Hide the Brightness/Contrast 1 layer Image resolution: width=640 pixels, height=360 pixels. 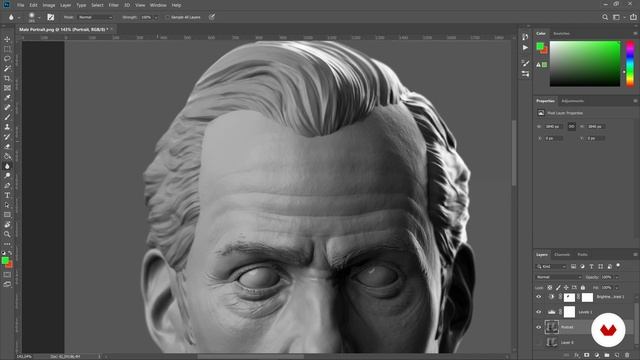(x=538, y=297)
